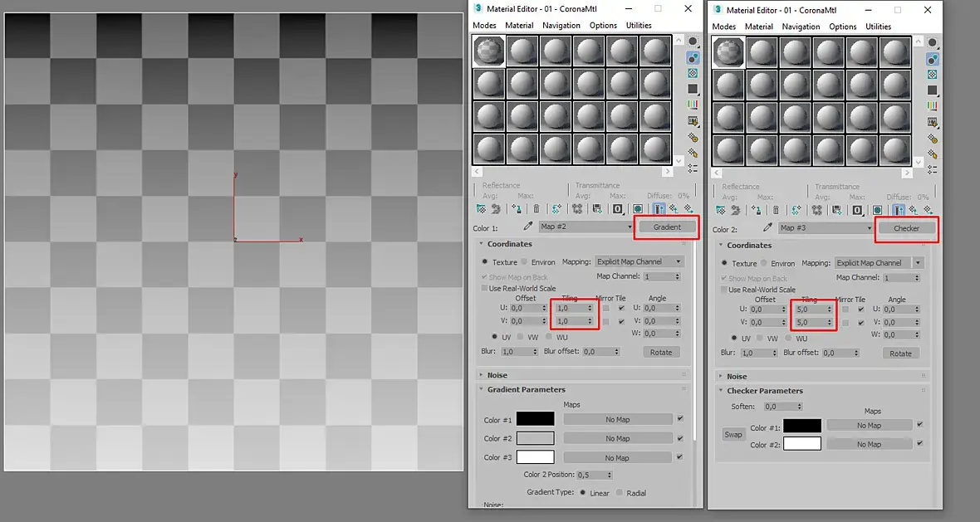Select Environ option in right editor

pyautogui.click(x=764, y=264)
